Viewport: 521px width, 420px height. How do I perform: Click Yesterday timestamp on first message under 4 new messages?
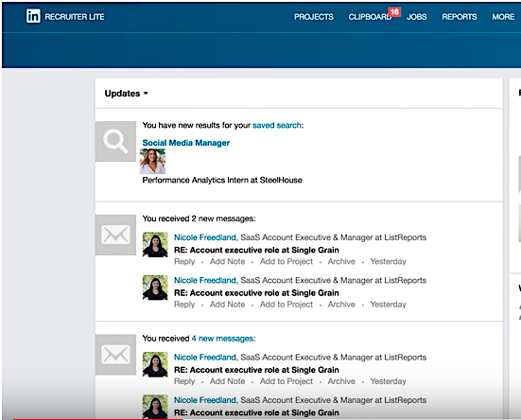tap(388, 382)
